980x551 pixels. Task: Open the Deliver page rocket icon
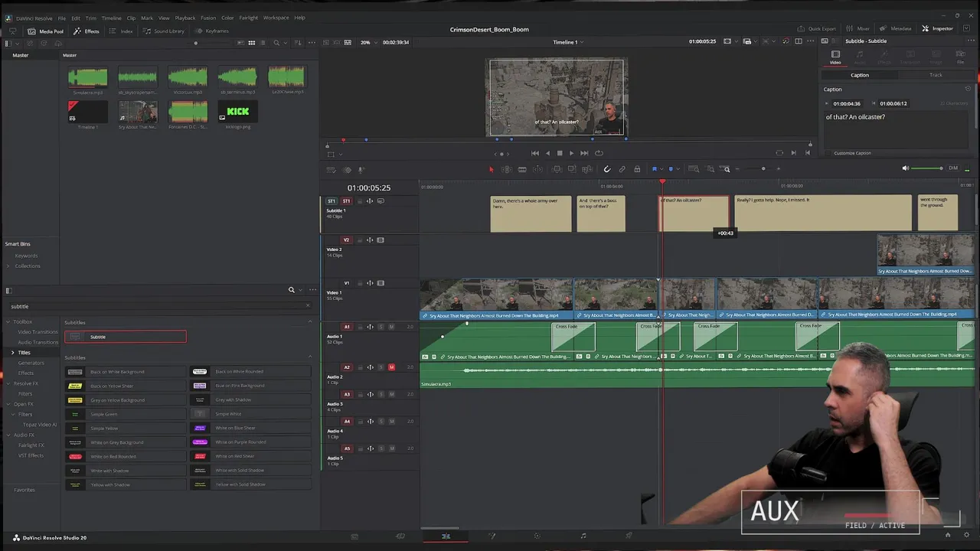[629, 536]
